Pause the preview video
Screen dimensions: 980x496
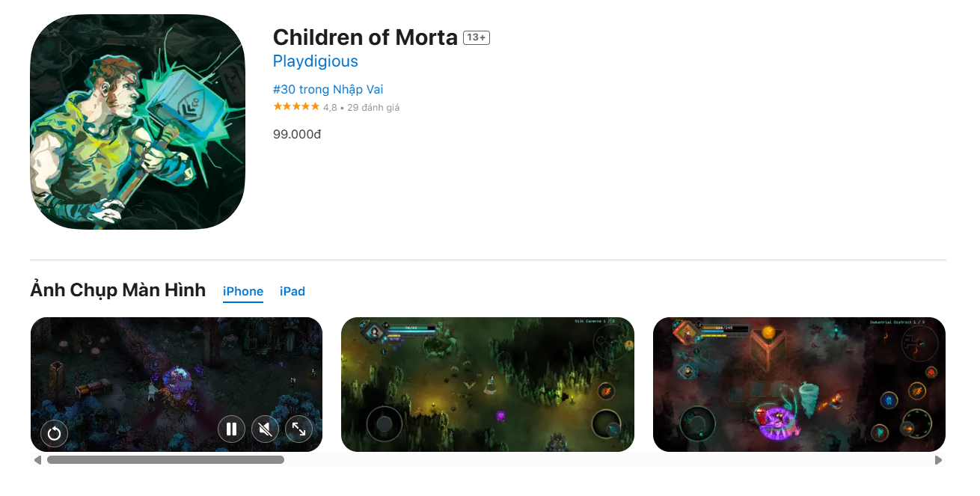(232, 429)
